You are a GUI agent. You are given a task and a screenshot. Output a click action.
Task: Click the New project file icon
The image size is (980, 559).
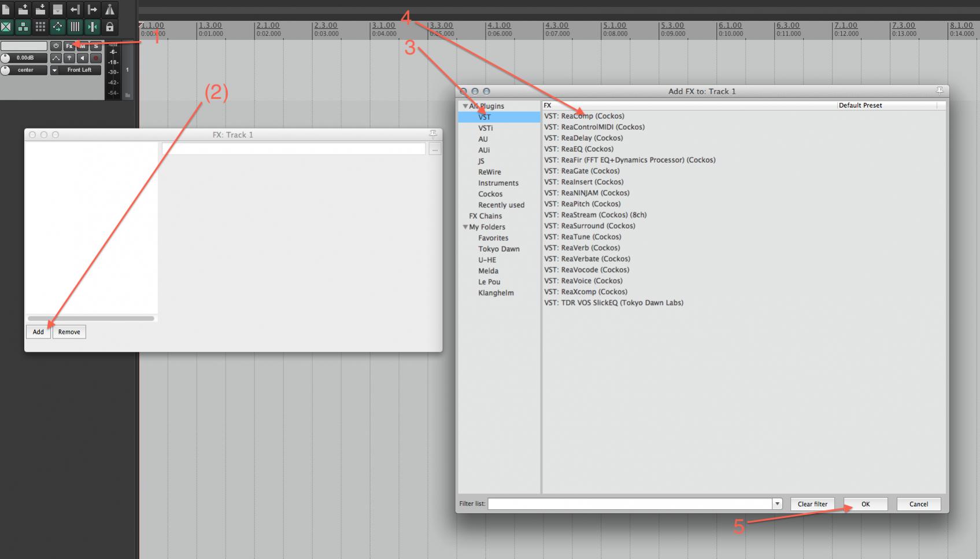click(6, 9)
